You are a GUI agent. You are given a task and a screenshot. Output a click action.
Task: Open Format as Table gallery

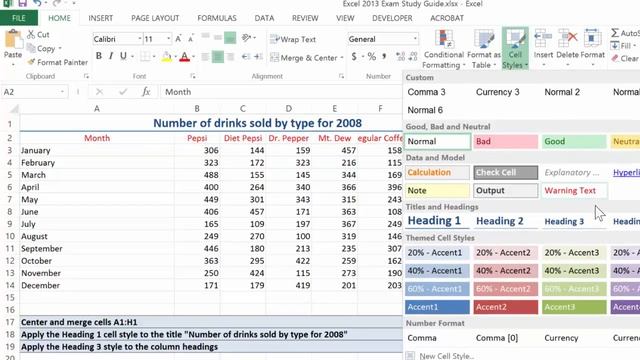484,49
